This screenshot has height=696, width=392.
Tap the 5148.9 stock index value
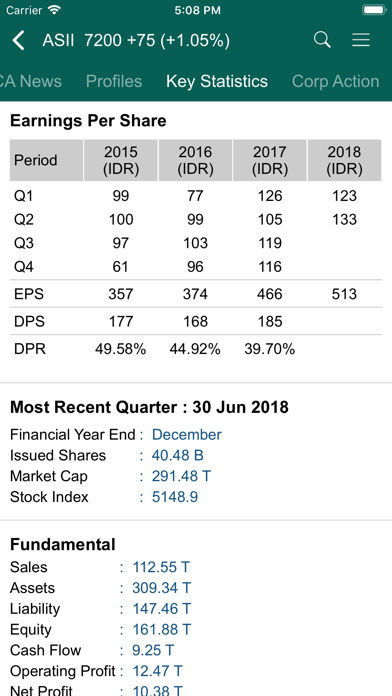(175, 497)
